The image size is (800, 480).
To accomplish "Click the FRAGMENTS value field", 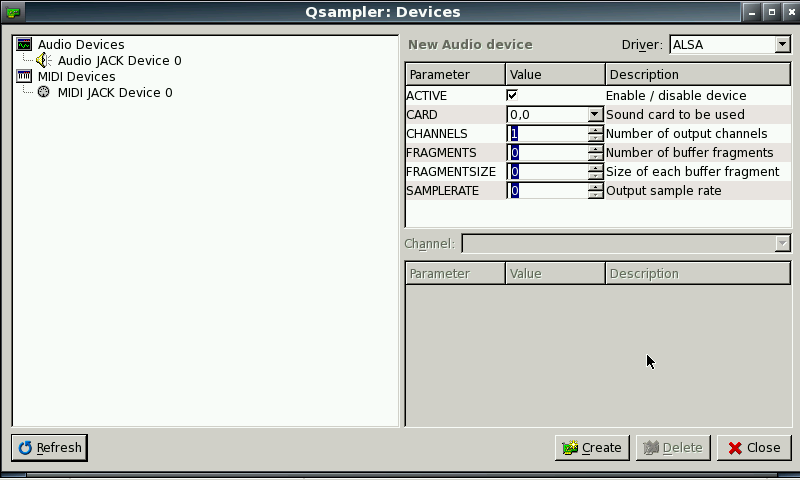I will pos(547,153).
